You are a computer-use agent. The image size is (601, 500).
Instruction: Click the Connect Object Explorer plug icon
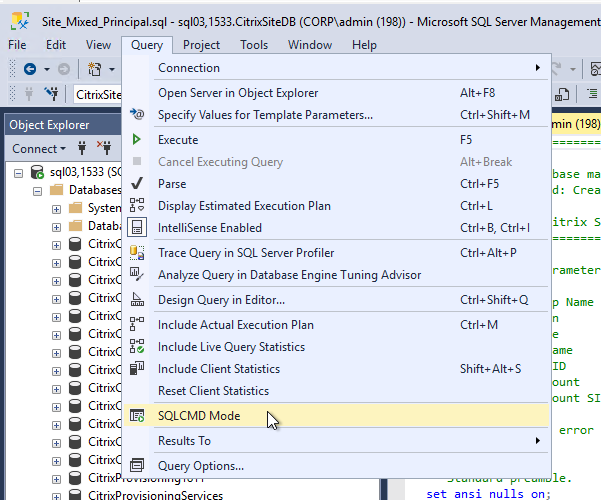click(x=82, y=148)
